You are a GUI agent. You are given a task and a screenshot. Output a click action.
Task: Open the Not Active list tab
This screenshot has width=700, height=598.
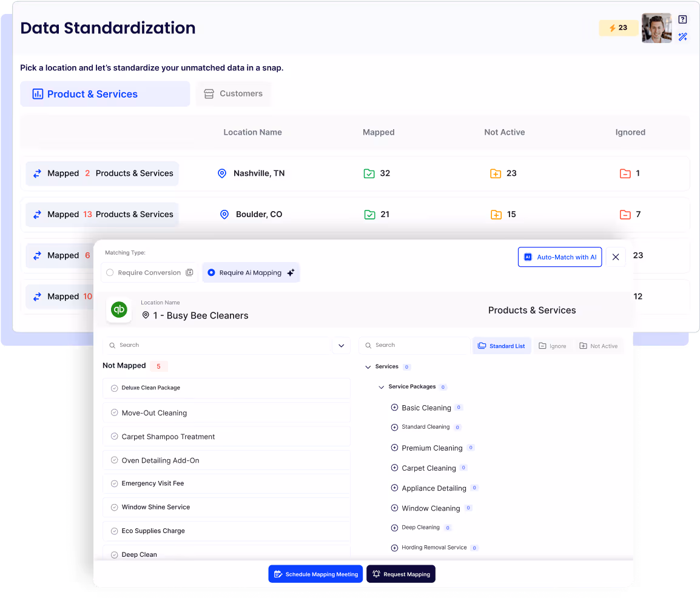[598, 346]
